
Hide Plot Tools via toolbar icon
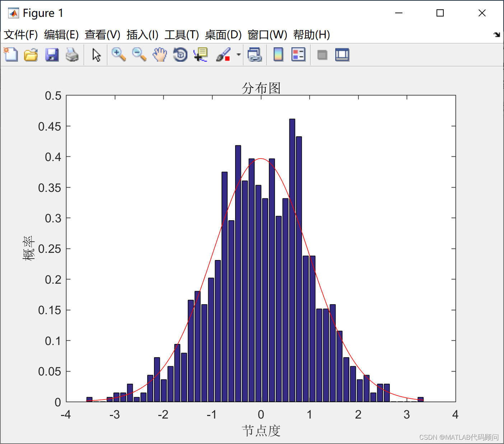click(x=322, y=55)
